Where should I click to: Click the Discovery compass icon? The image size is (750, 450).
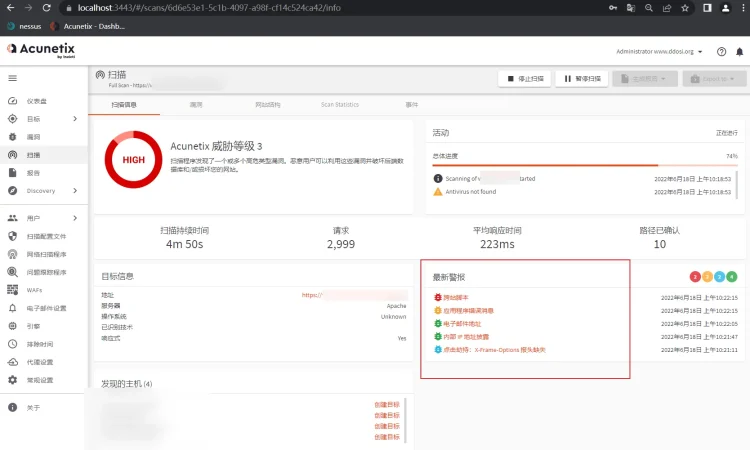pos(12,191)
